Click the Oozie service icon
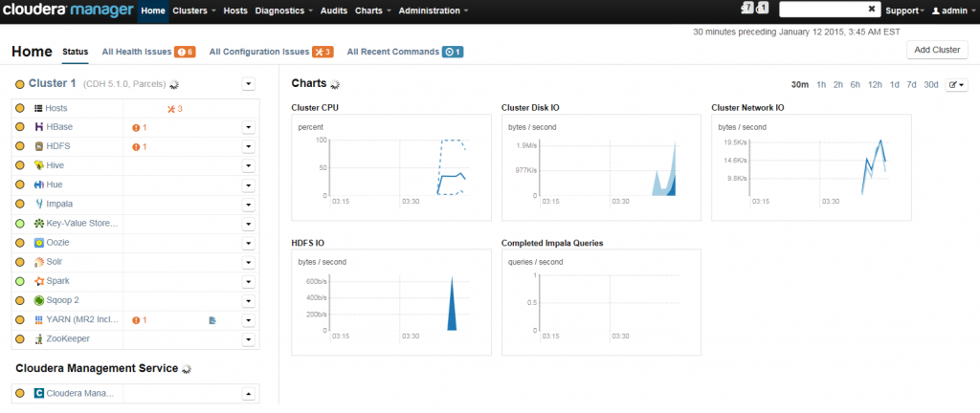 [38, 243]
